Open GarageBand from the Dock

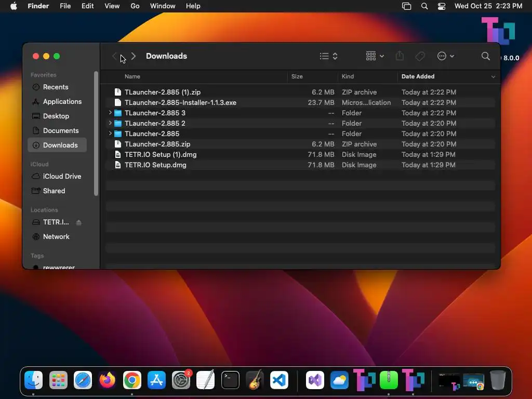tap(255, 380)
